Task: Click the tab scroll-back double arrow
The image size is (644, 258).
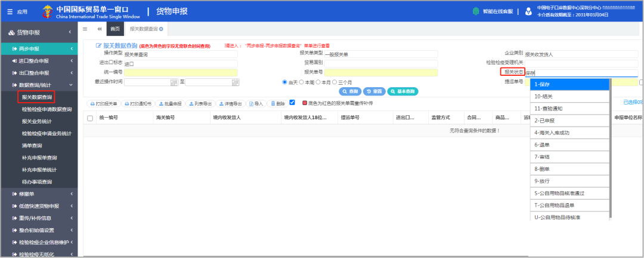Action: [100, 29]
